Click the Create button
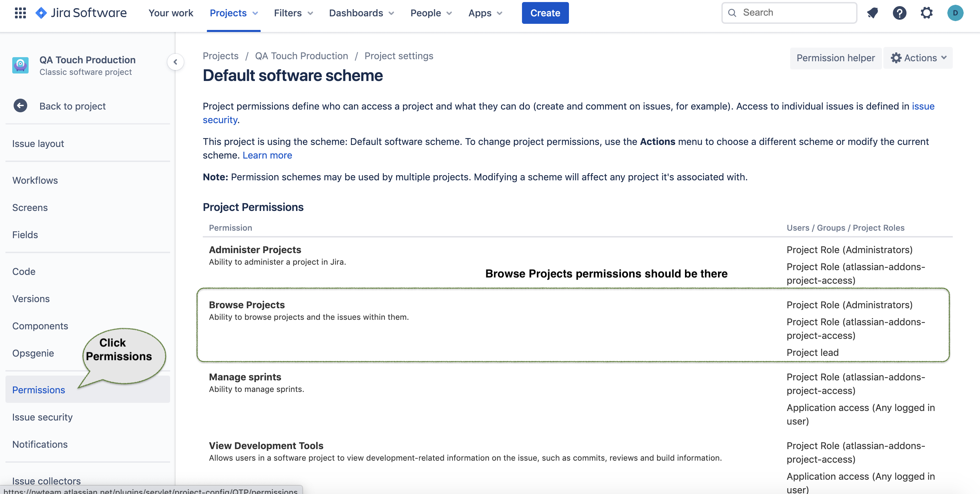The image size is (980, 494). coord(545,13)
